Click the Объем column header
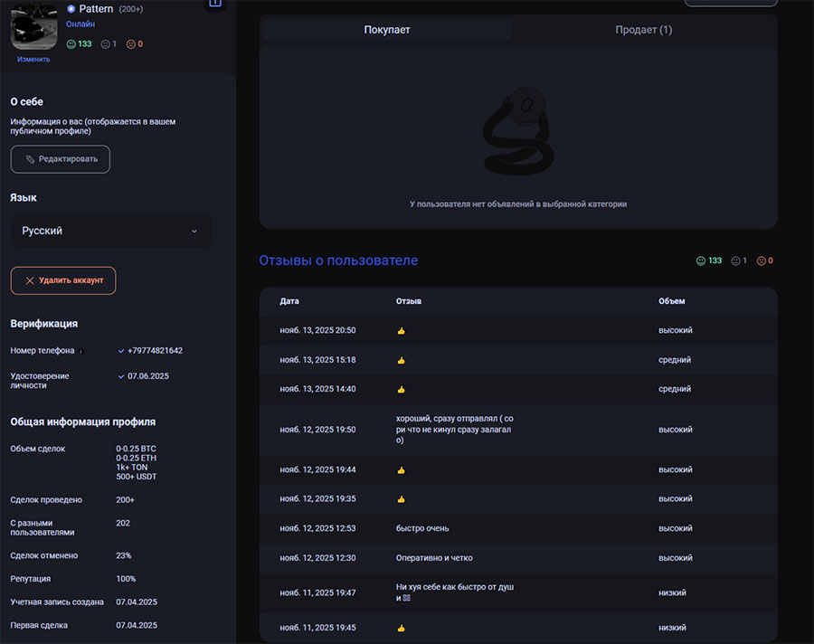Image resolution: width=814 pixels, height=644 pixels. coord(671,301)
